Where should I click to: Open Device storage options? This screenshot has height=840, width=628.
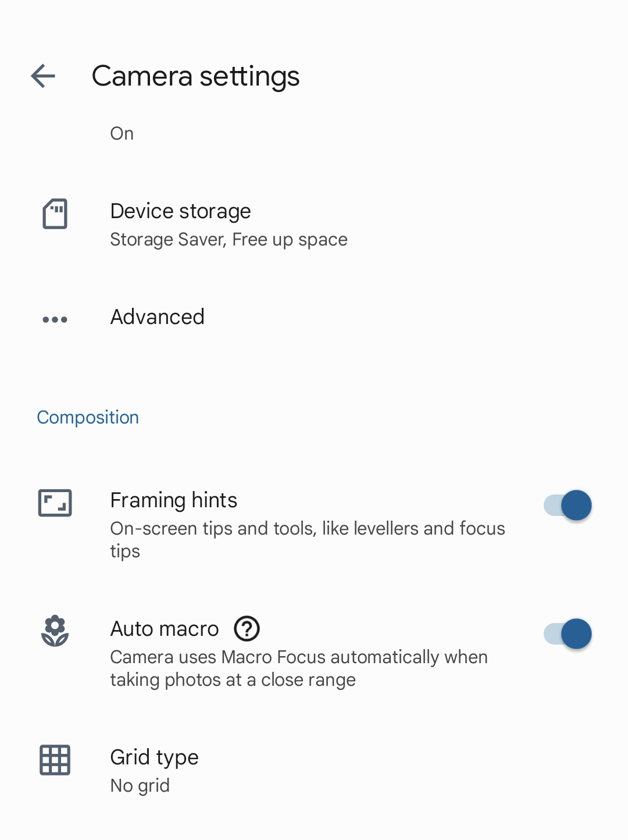tap(180, 211)
